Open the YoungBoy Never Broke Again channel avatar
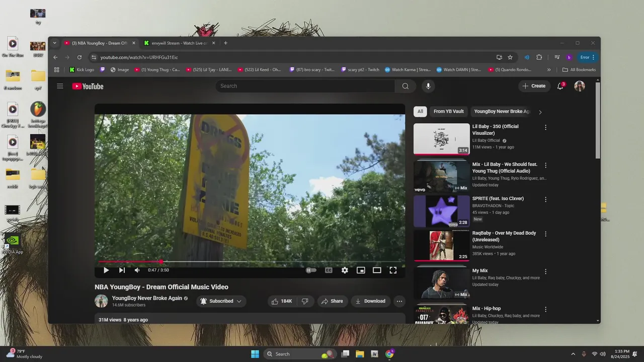644x362 pixels. click(101, 301)
